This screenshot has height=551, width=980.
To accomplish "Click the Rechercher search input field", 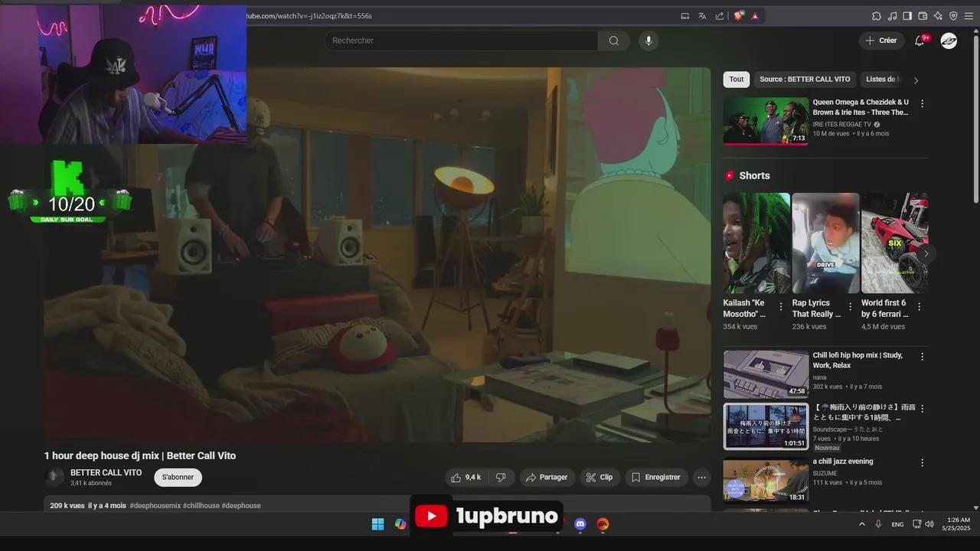I will click(x=461, y=41).
